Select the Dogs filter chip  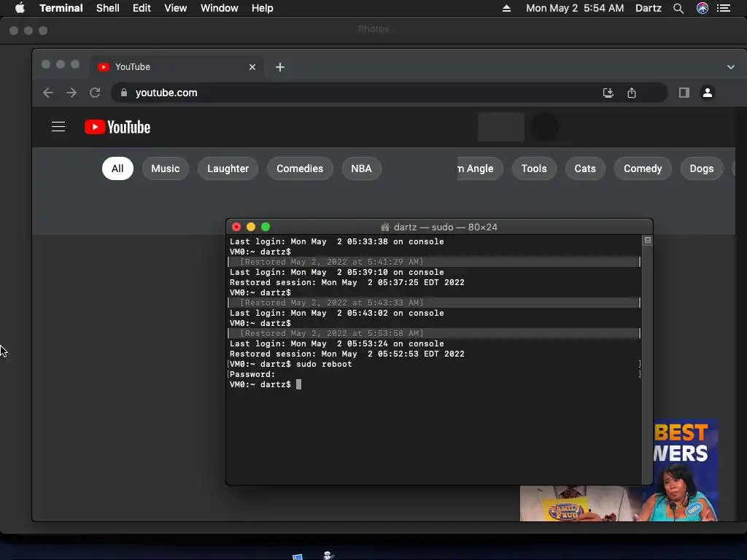tap(701, 168)
